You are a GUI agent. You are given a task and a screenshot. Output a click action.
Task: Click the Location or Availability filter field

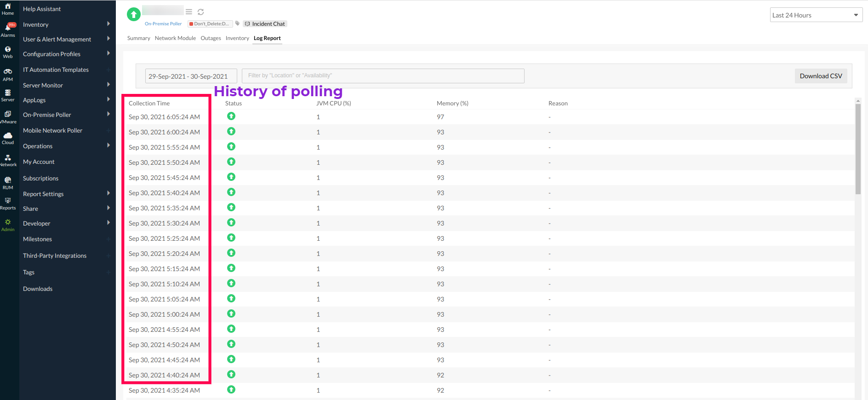pyautogui.click(x=383, y=76)
